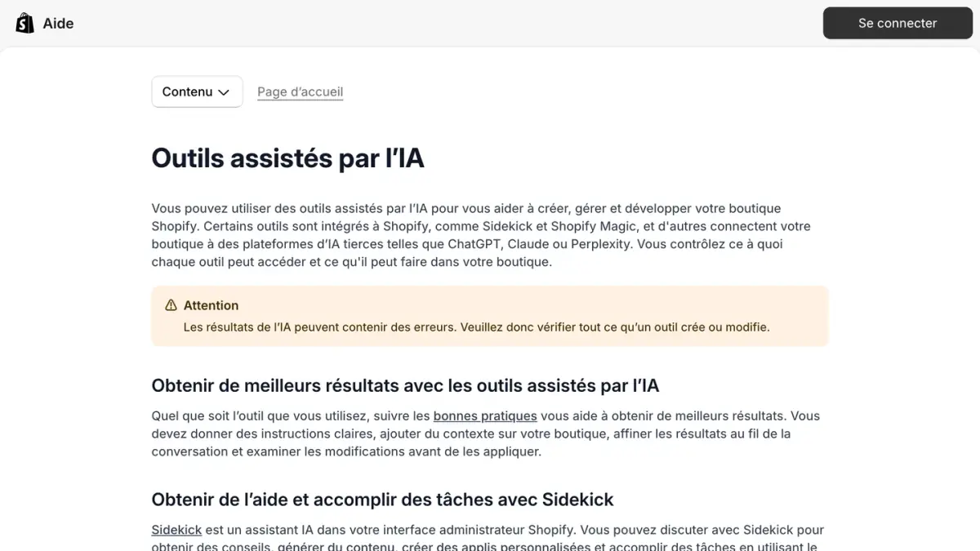Click heading Obtenir de meilleurs résultats avec les outils
Viewport: 980px width, 551px height.
[x=405, y=384]
